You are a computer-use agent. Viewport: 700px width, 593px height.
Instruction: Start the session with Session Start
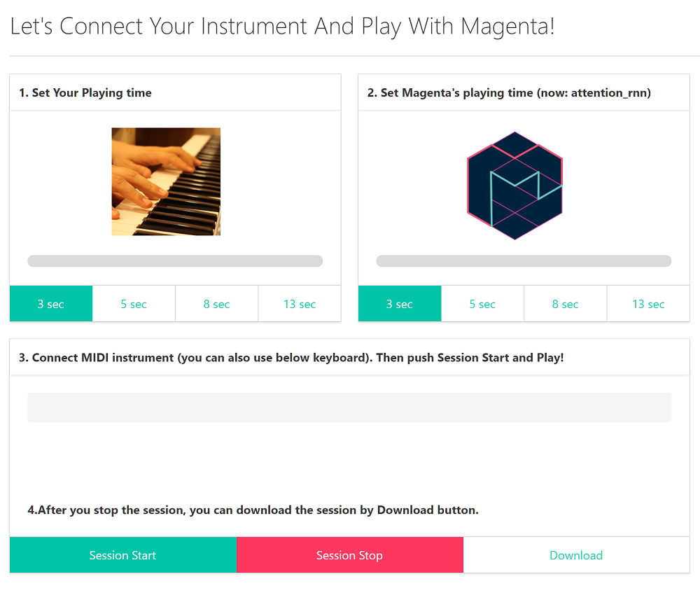click(122, 555)
